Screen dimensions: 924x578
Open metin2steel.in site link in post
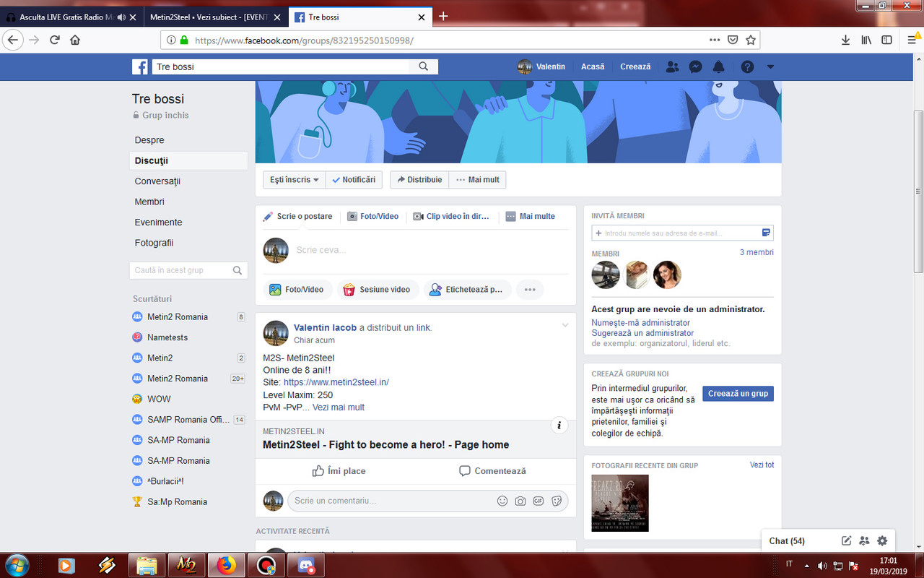336,382
